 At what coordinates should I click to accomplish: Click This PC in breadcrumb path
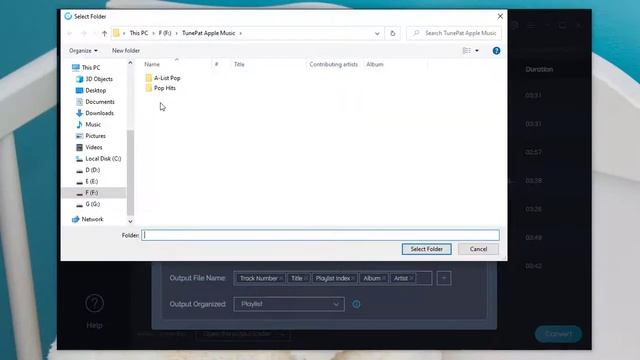pyautogui.click(x=139, y=33)
